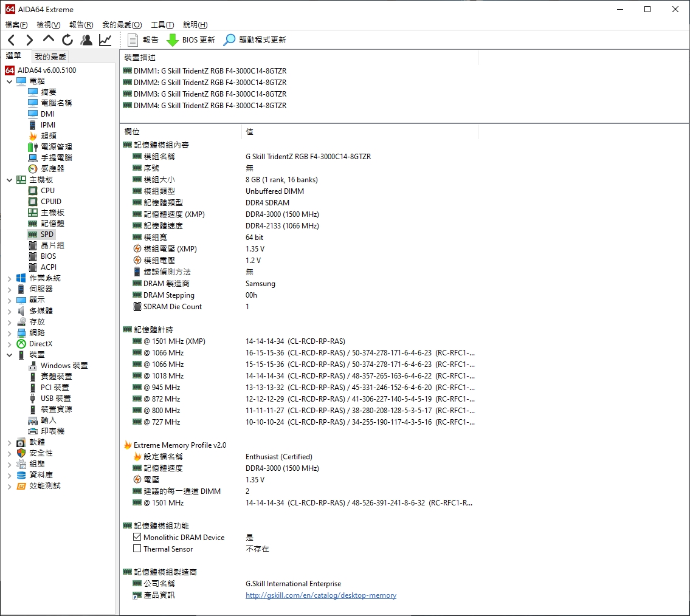
Task: Collapse the 裝置 tree node
Action: pyautogui.click(x=9, y=355)
